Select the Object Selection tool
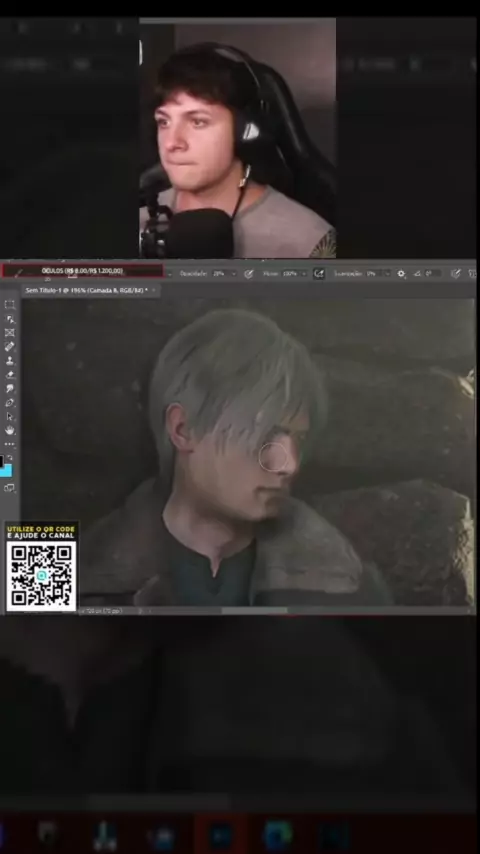 [x=9, y=319]
